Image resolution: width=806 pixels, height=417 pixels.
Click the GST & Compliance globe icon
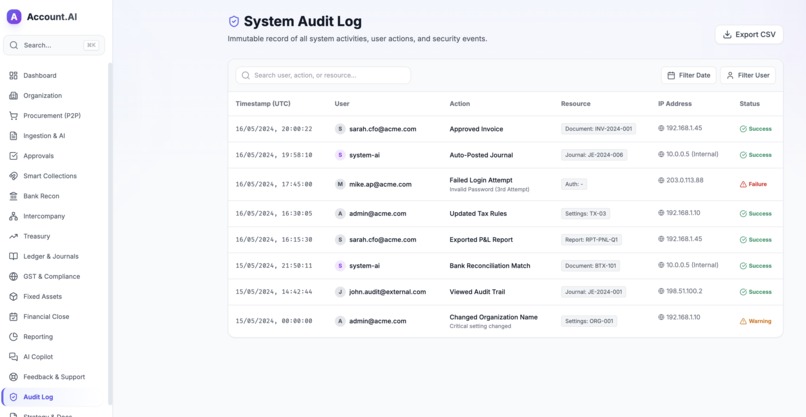point(13,276)
